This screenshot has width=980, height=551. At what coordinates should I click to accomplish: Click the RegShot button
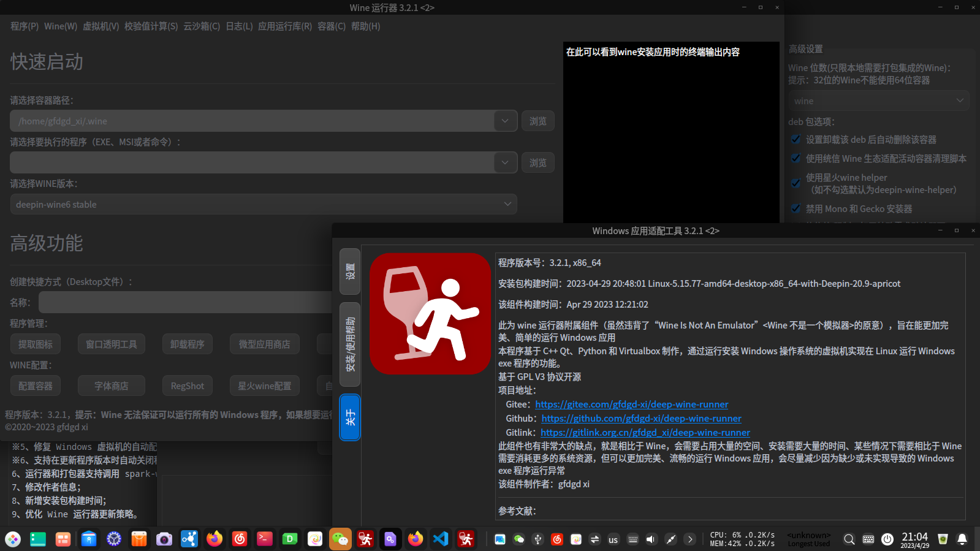click(188, 386)
